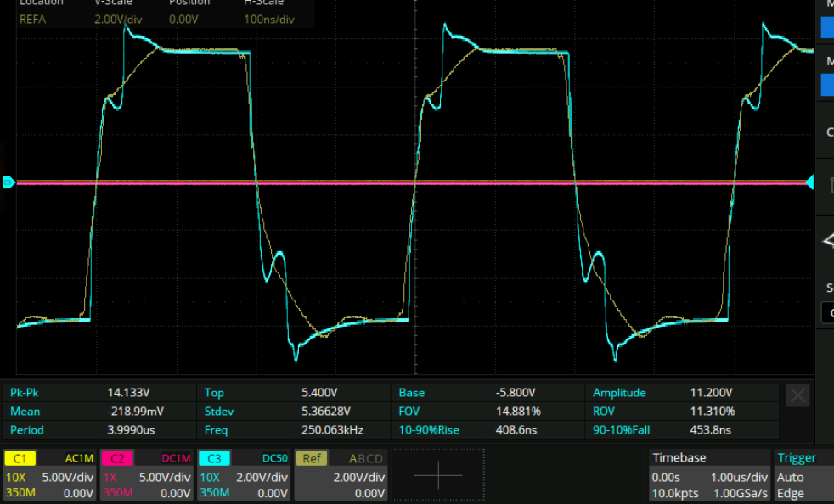Toggle the pink C2 channel label
This screenshot has width=834, height=504.
click(117, 458)
